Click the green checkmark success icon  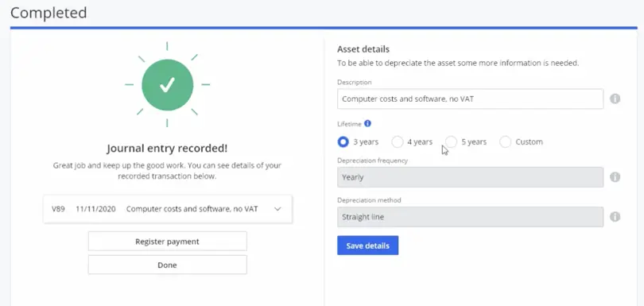tap(167, 84)
